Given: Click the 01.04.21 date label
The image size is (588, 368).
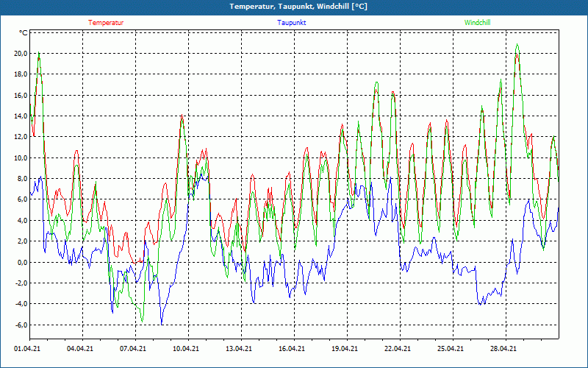Looking at the screenshot, I should [27, 348].
